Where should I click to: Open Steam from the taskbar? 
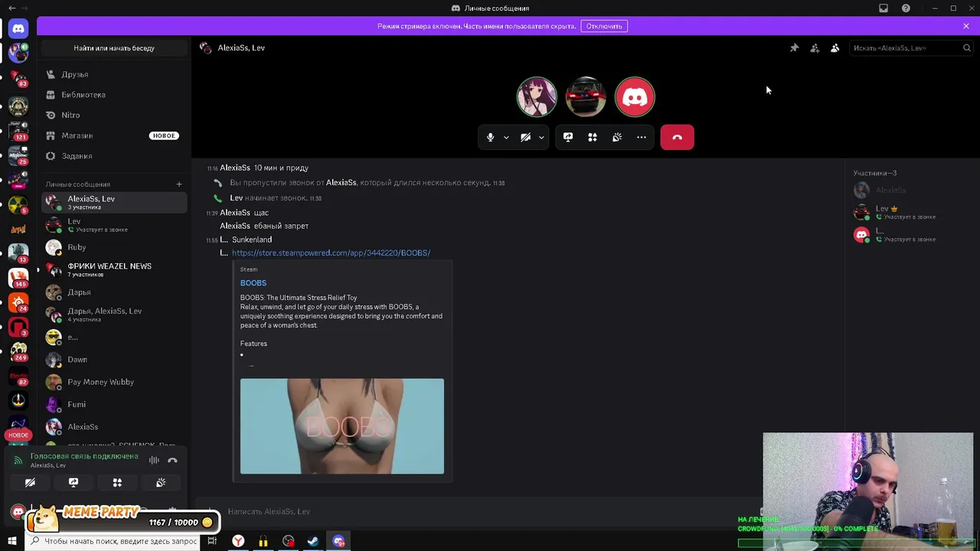click(x=313, y=541)
